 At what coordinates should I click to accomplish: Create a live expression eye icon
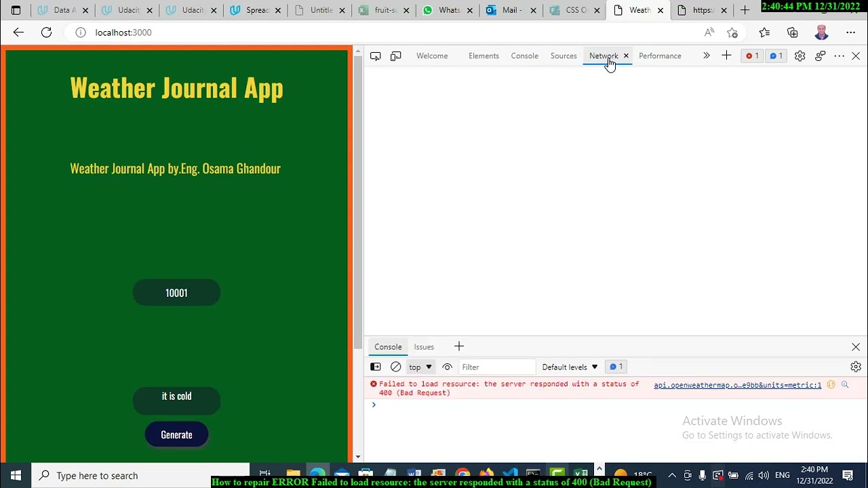pos(447,367)
